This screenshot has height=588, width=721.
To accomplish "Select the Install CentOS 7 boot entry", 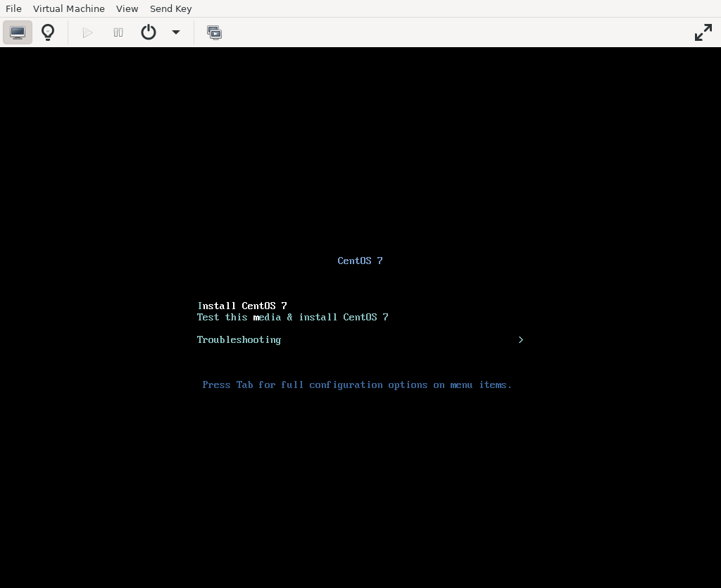I will pyautogui.click(x=242, y=306).
